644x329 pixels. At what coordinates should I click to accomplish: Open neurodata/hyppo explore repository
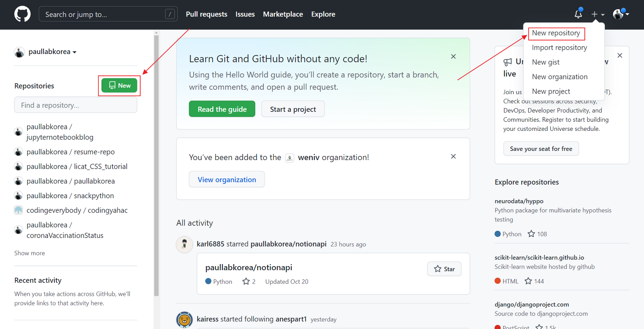click(519, 201)
